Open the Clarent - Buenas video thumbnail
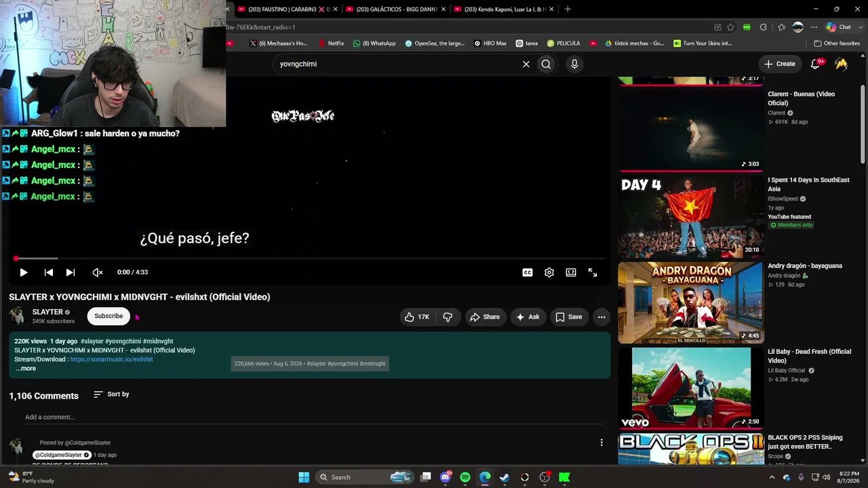The width and height of the screenshot is (868, 488). (x=690, y=129)
